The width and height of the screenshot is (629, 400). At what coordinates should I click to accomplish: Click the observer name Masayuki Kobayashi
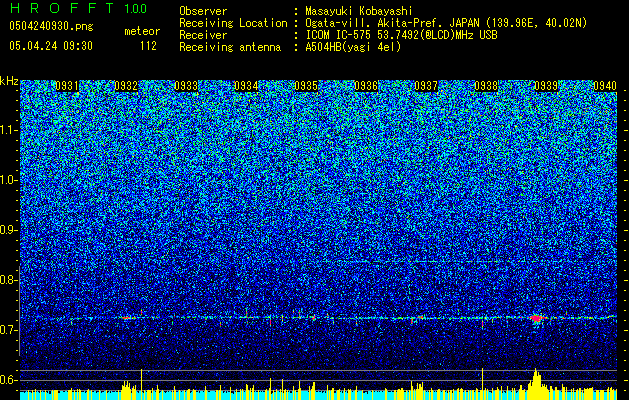click(x=359, y=11)
